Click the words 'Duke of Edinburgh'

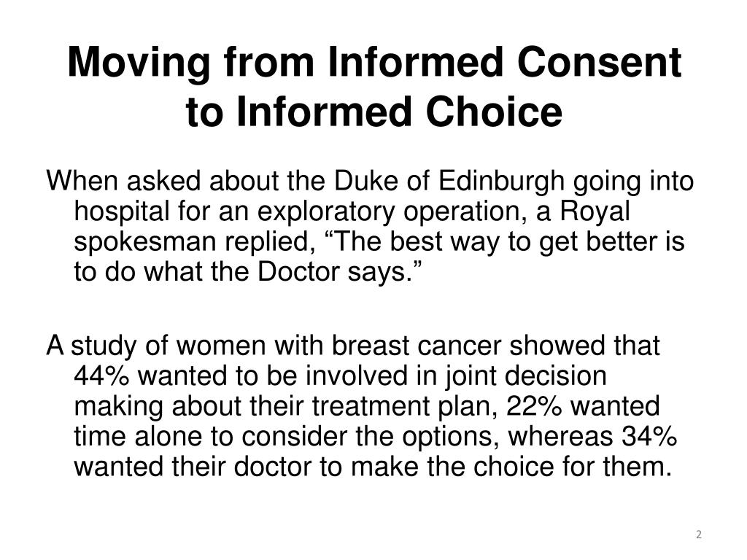(449, 182)
